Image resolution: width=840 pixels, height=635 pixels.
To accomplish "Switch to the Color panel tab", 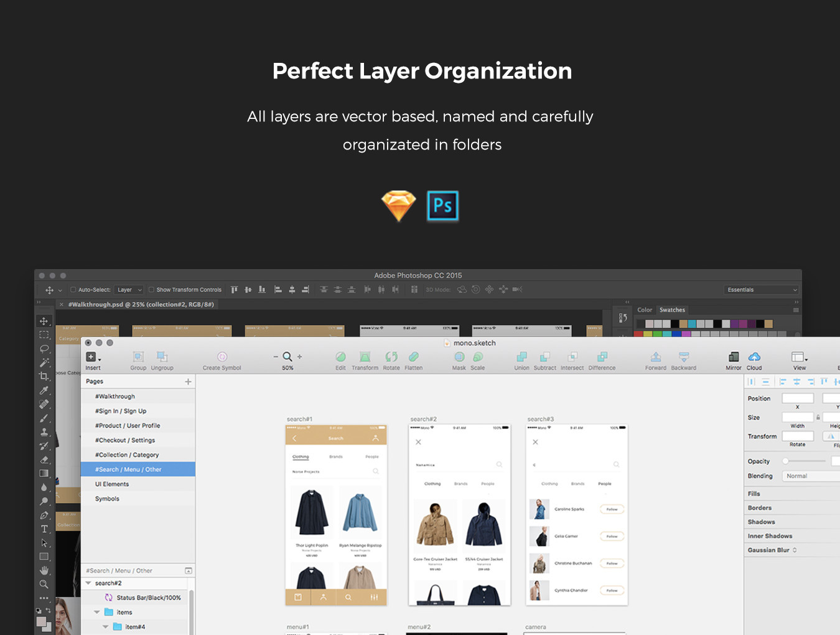I will (x=645, y=310).
